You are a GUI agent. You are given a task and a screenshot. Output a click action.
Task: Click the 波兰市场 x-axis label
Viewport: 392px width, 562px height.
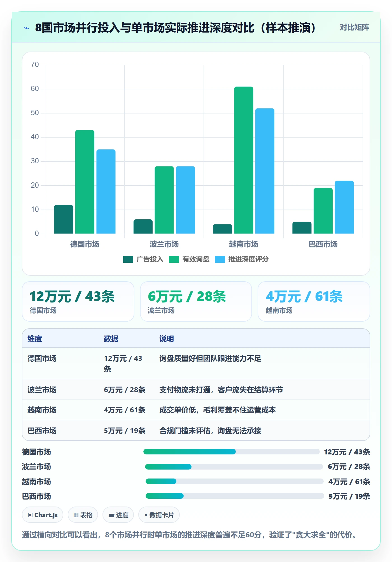[x=164, y=244]
